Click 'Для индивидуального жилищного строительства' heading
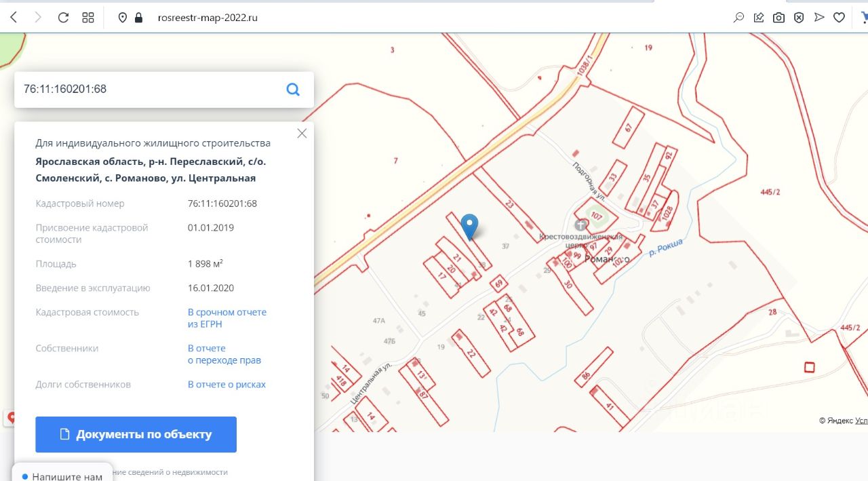The height and width of the screenshot is (481, 868). 153,143
